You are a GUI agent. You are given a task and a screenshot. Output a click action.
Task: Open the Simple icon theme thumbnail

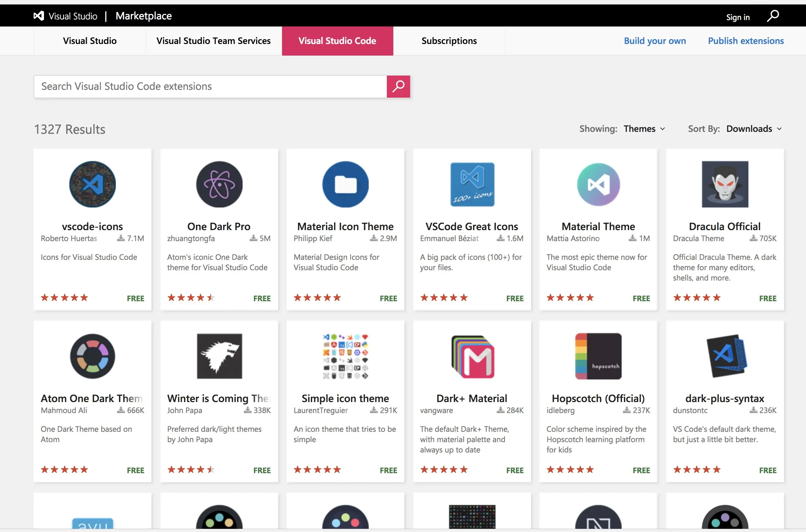(345, 356)
